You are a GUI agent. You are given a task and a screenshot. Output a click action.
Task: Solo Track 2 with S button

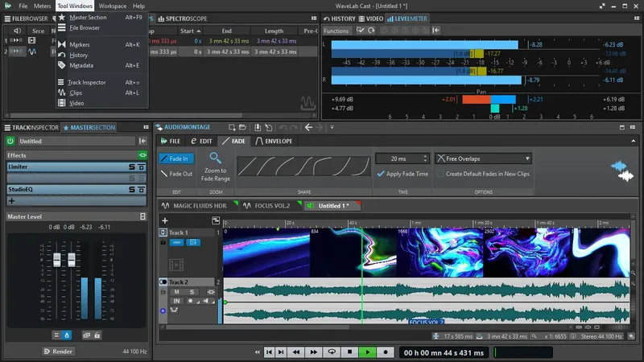point(192,291)
